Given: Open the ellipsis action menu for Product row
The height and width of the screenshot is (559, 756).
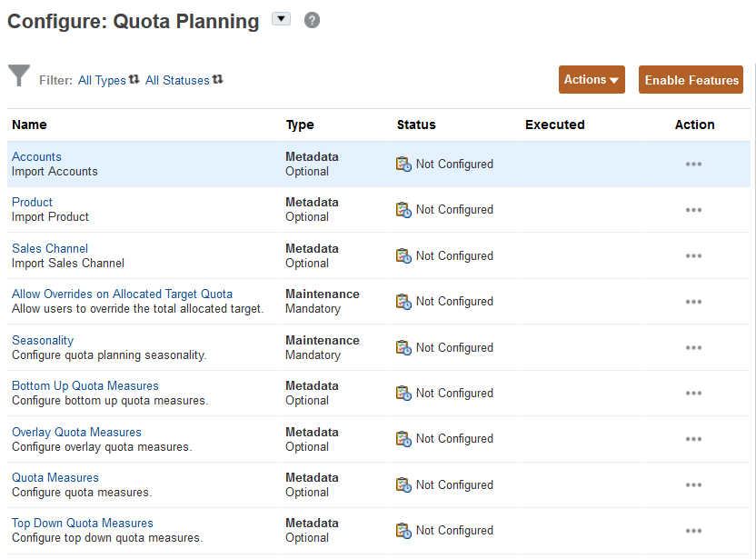Looking at the screenshot, I should [693, 210].
